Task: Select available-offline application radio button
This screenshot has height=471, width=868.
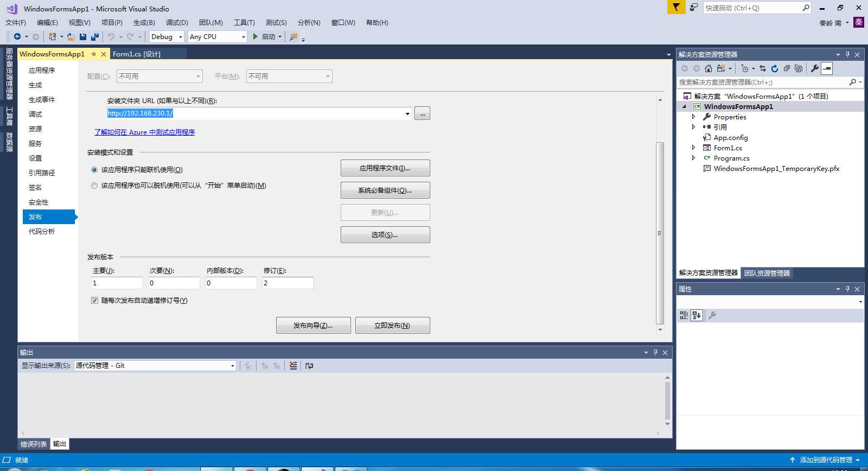Action: pyautogui.click(x=94, y=186)
